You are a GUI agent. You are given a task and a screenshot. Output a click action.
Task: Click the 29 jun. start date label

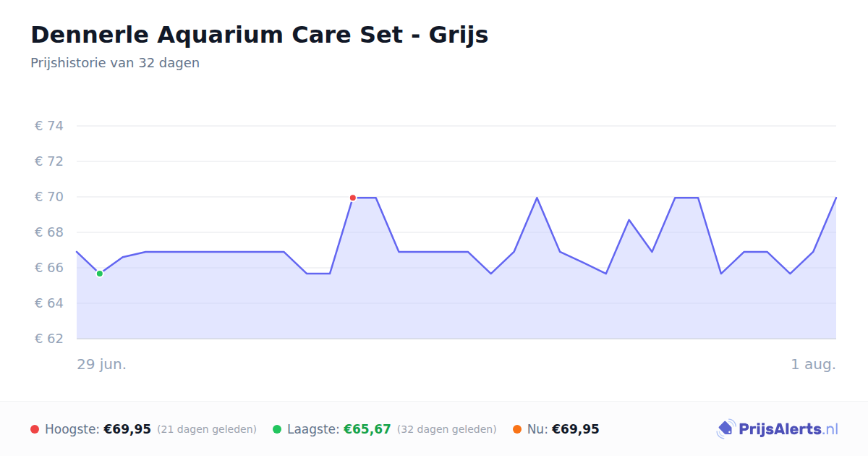coord(102,364)
